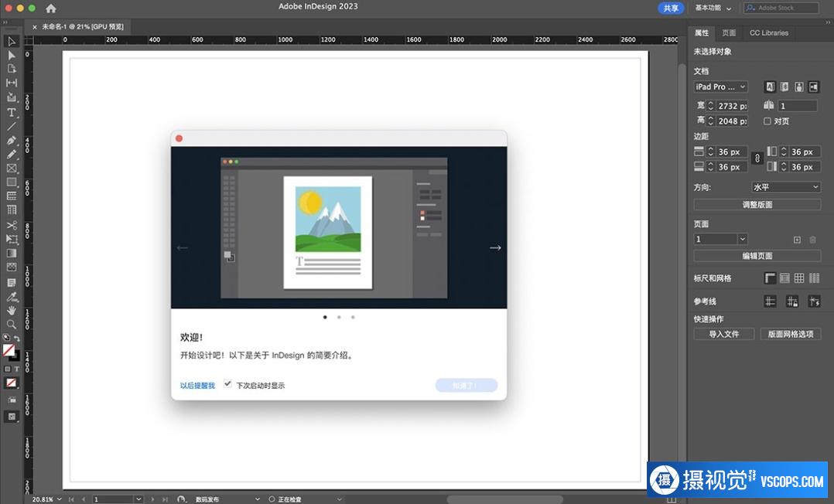Toggle the 对页 facing pages checkbox
The height and width of the screenshot is (504, 834).
(x=767, y=121)
